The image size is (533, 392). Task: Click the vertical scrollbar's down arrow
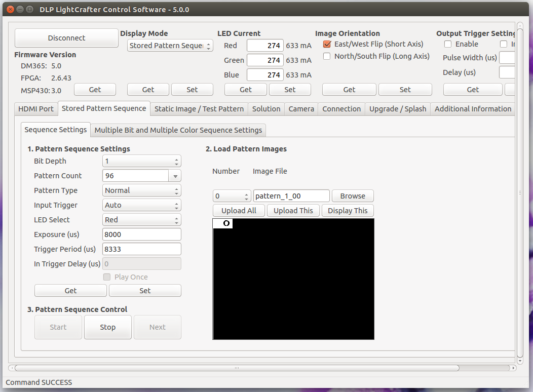(x=520, y=361)
